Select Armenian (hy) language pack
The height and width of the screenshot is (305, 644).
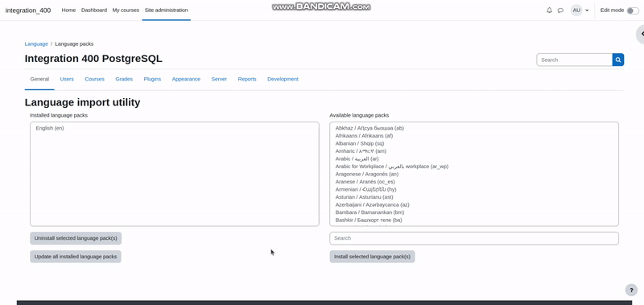pyautogui.click(x=474, y=189)
